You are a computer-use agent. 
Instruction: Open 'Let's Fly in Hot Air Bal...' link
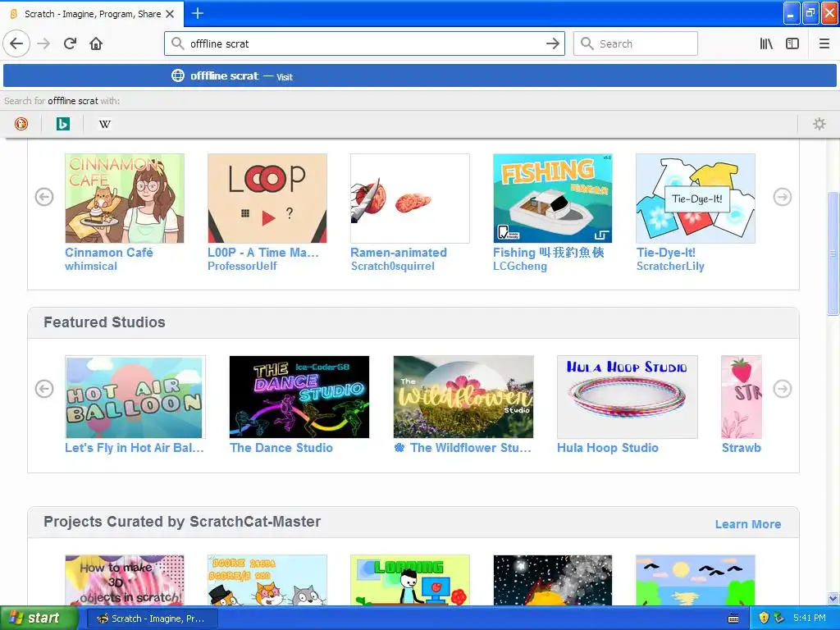pyautogui.click(x=135, y=448)
